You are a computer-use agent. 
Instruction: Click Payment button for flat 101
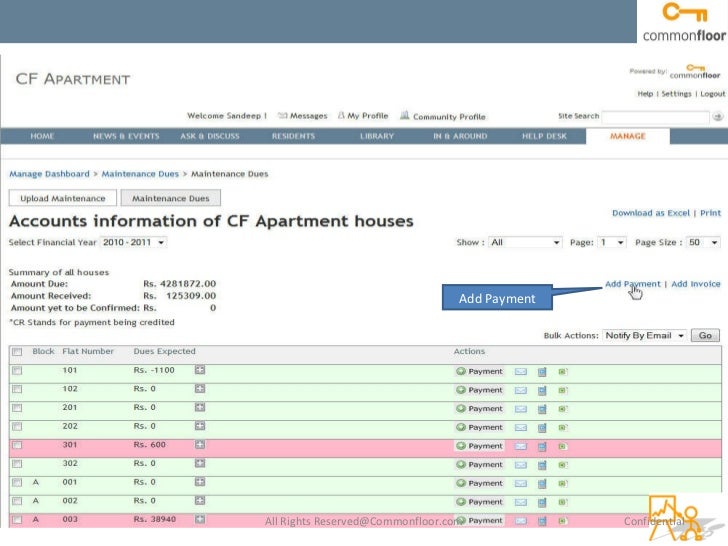tap(479, 371)
